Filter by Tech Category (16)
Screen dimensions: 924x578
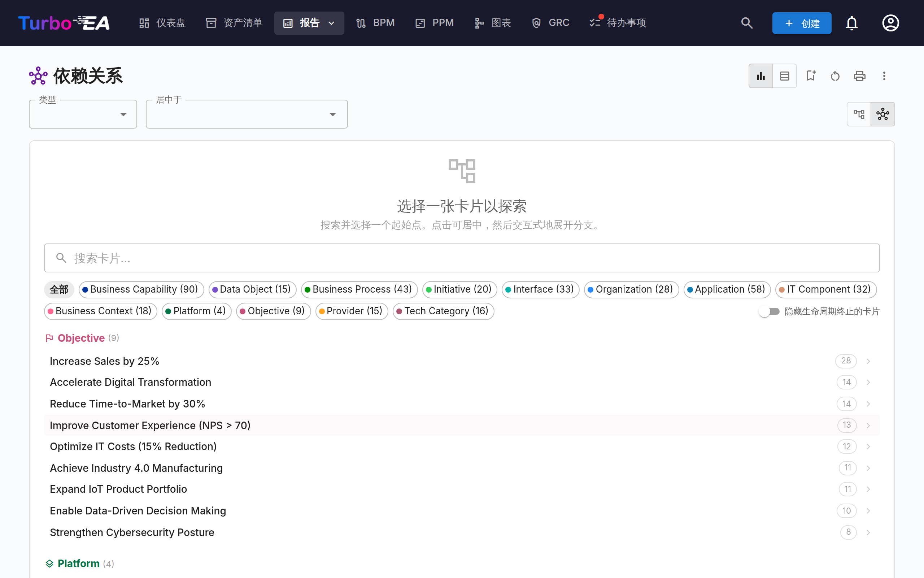(x=443, y=311)
